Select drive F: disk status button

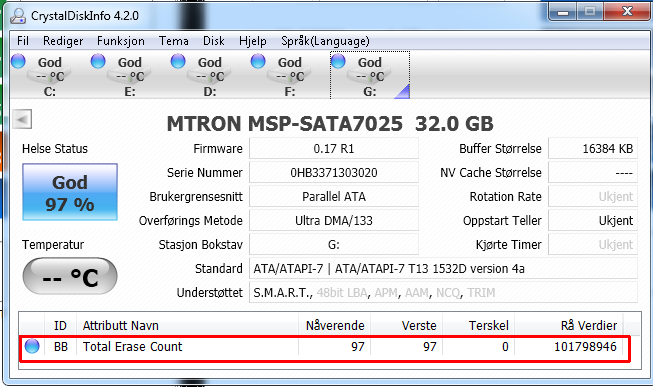click(x=289, y=75)
